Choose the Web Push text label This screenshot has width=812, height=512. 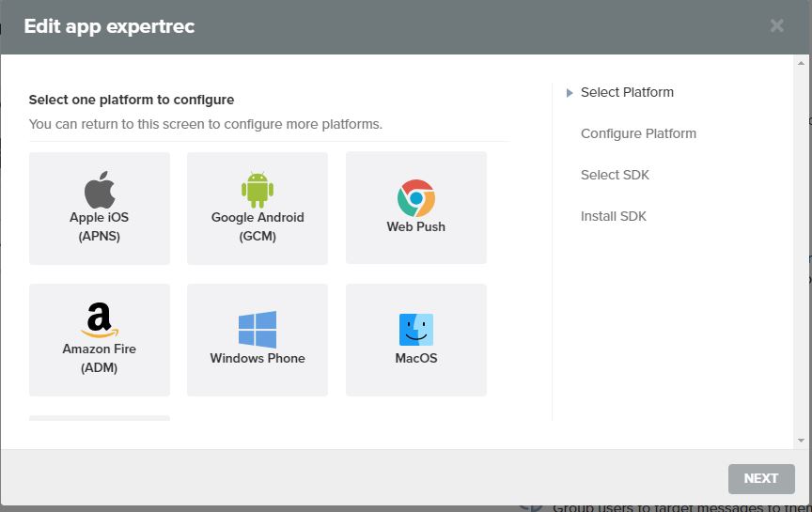(415, 226)
